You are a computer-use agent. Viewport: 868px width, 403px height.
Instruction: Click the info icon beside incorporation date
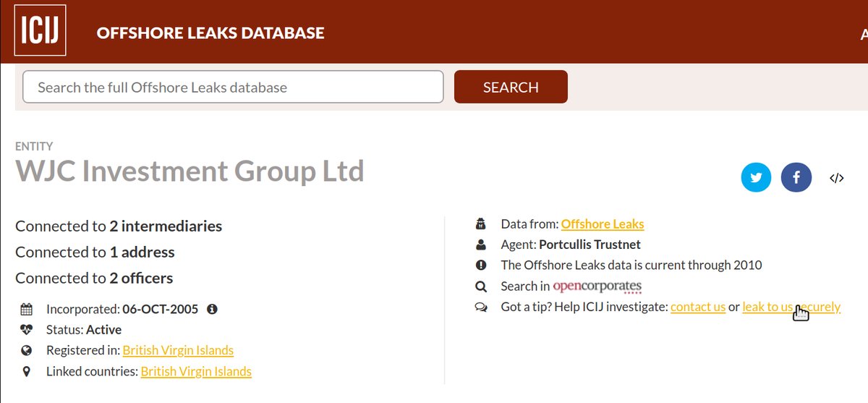(212, 309)
